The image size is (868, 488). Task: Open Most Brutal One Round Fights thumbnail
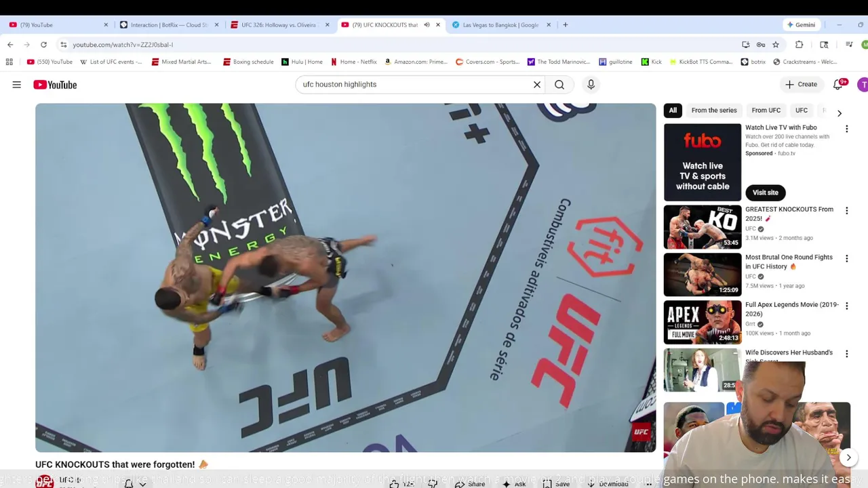click(x=703, y=274)
